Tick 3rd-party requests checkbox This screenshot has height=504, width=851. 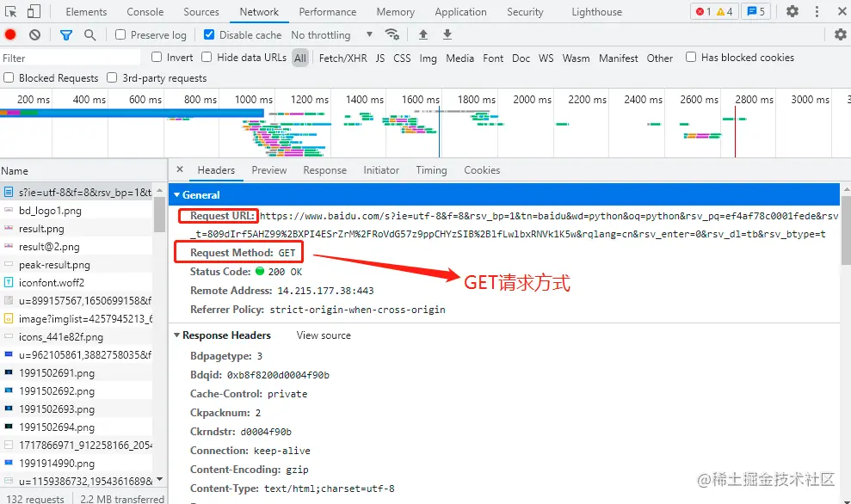pyautogui.click(x=112, y=77)
